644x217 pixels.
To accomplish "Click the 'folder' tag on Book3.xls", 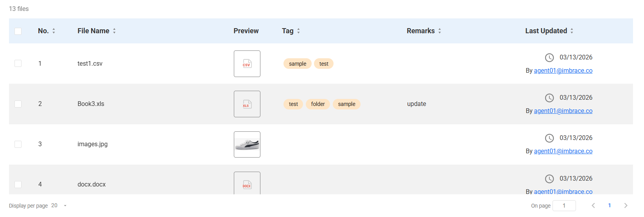I will click(x=318, y=104).
